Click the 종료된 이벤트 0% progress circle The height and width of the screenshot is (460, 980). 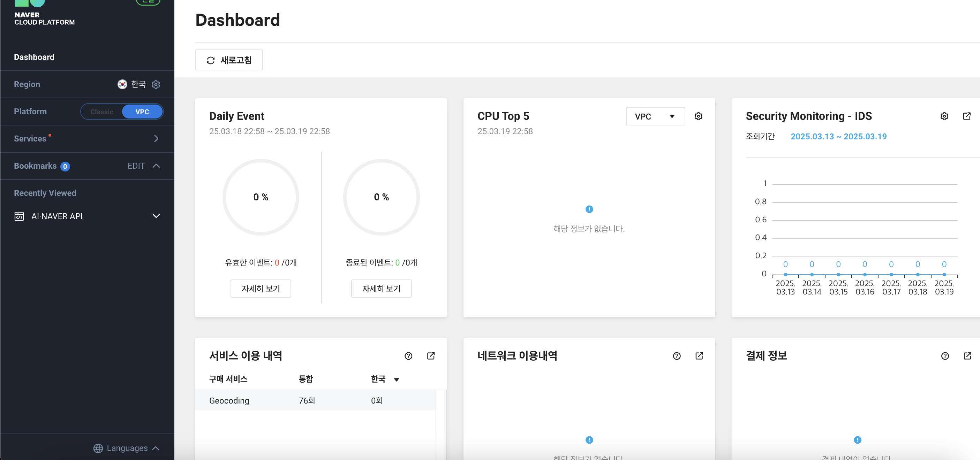point(381,197)
